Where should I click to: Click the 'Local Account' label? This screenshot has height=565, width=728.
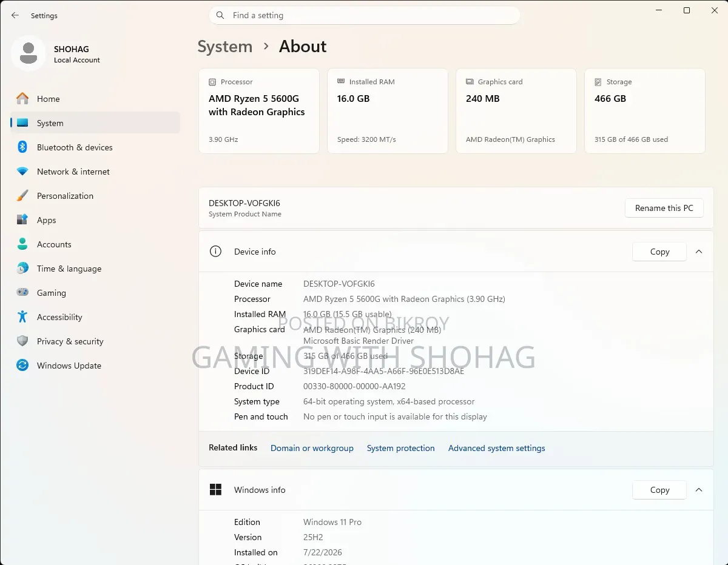pos(77,60)
